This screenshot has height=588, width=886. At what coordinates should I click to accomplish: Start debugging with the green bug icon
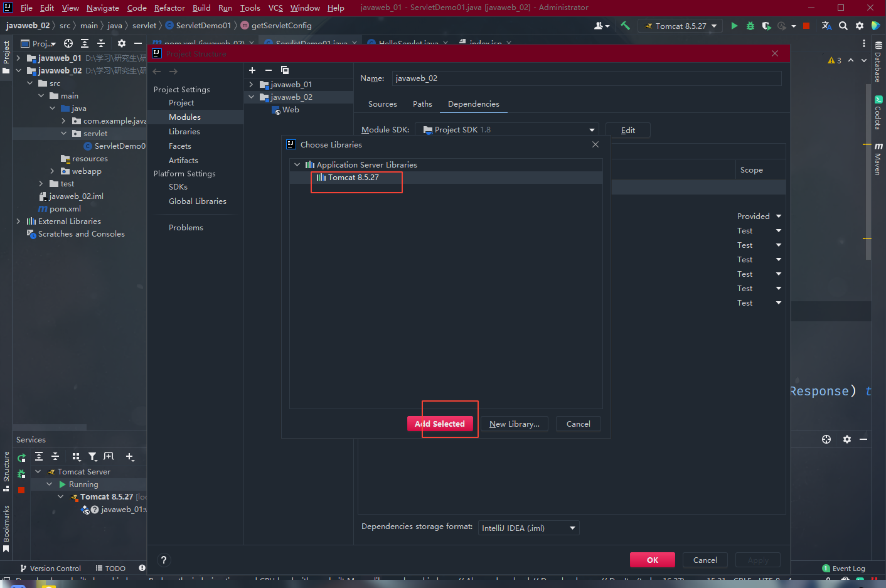pyautogui.click(x=750, y=26)
